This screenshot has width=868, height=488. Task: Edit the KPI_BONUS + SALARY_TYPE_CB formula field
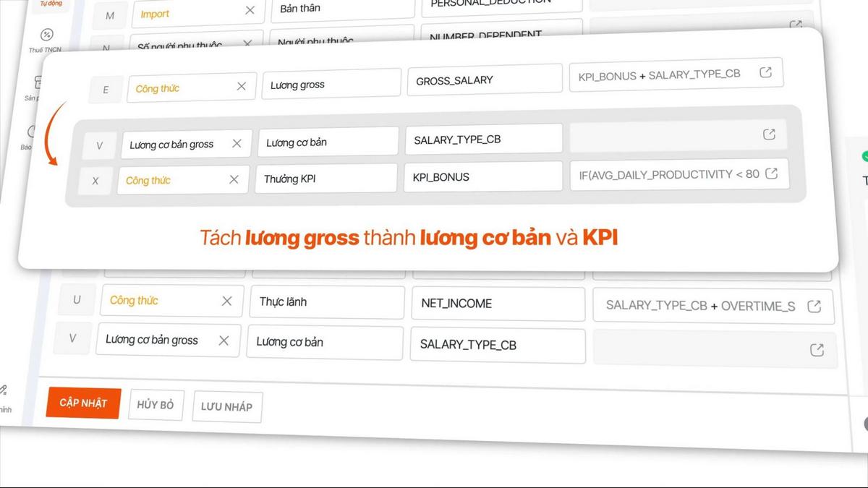[676, 73]
